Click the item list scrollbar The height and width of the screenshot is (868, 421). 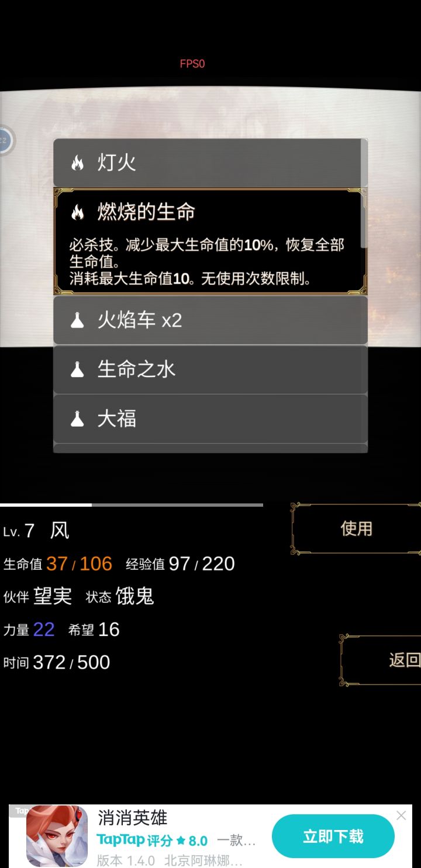point(364,193)
